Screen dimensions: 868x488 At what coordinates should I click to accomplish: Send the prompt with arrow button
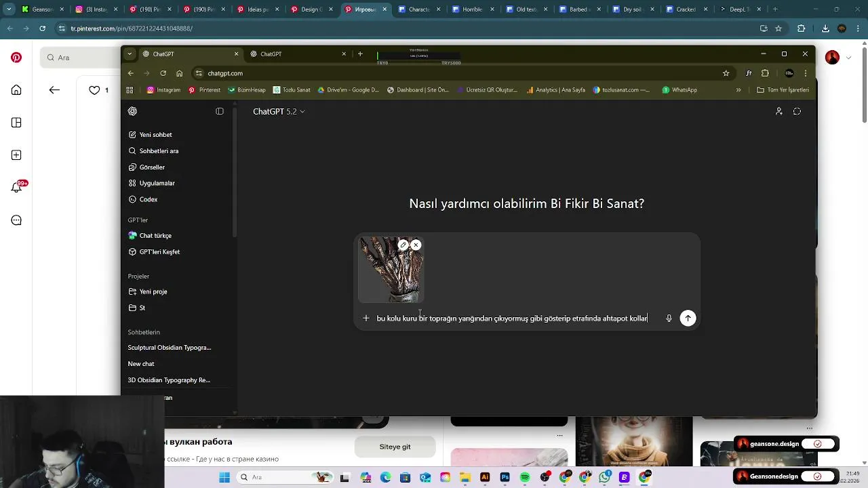(x=688, y=318)
